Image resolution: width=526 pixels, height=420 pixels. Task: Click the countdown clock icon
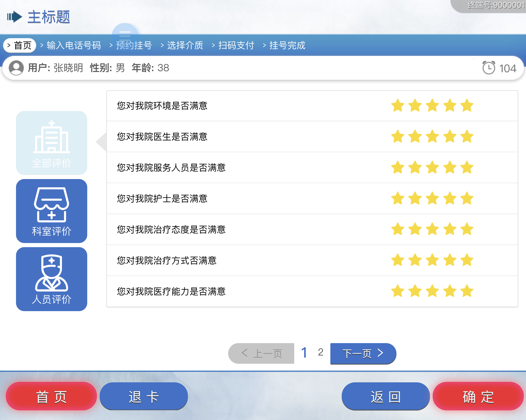click(x=488, y=68)
